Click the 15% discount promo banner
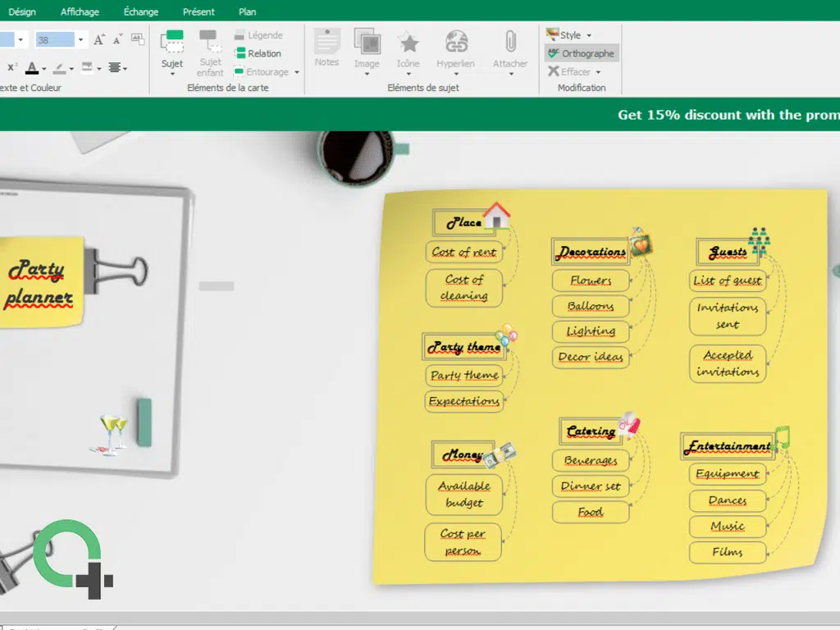 coord(728,115)
